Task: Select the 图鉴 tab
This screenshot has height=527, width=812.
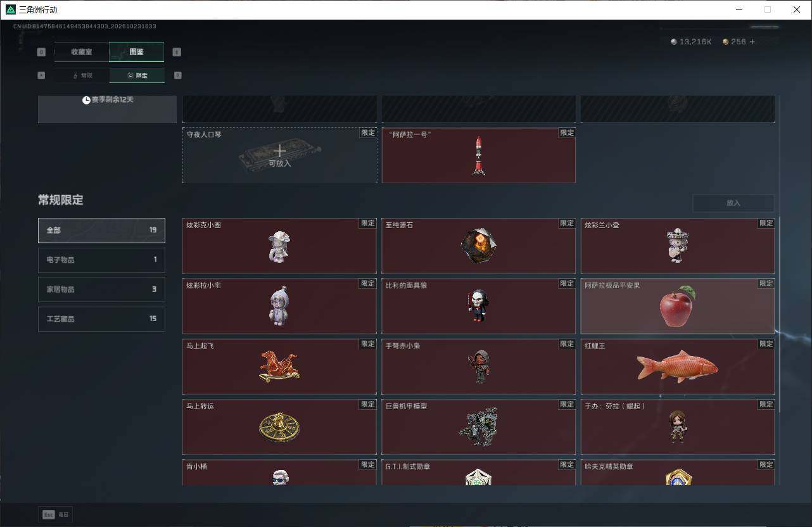Action: pyautogui.click(x=136, y=52)
